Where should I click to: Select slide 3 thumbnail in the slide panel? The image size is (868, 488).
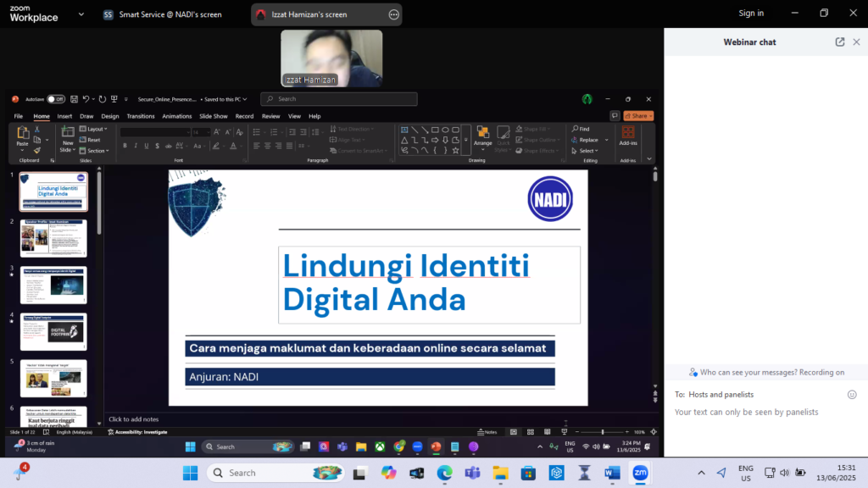pyautogui.click(x=53, y=285)
